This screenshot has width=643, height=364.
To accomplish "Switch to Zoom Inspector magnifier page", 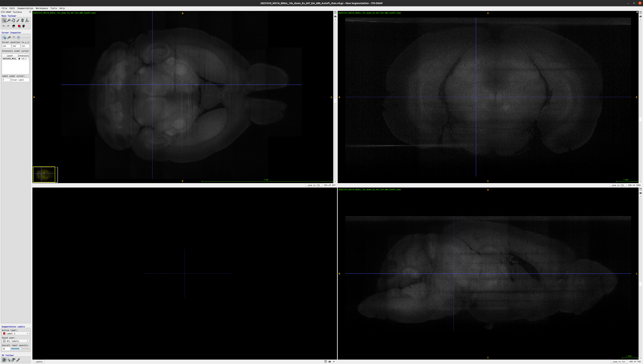I will [x=9, y=38].
